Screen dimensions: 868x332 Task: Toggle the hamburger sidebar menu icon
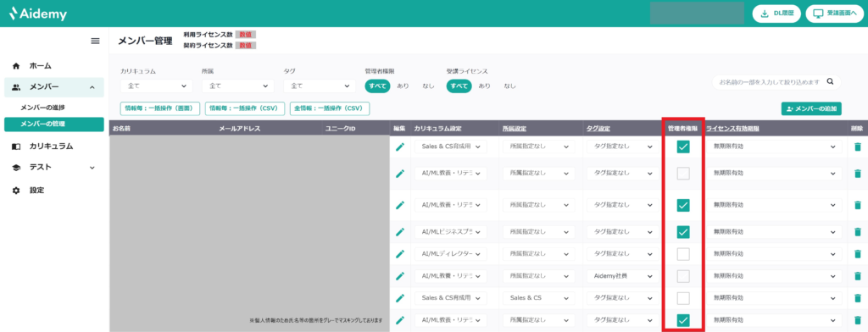point(95,41)
